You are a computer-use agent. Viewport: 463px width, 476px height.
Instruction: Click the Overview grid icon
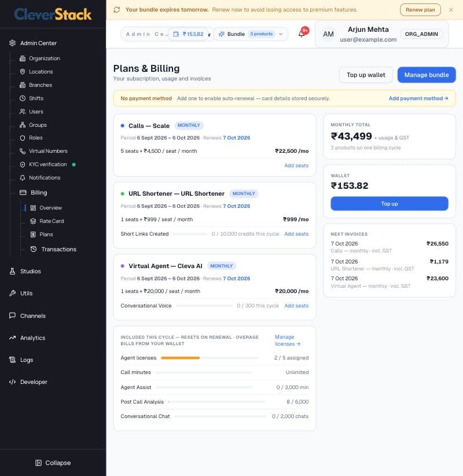coord(33,208)
